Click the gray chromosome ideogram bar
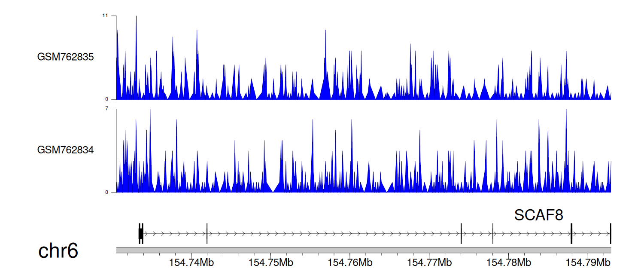The width and height of the screenshot is (644, 275). pyautogui.click(x=363, y=250)
